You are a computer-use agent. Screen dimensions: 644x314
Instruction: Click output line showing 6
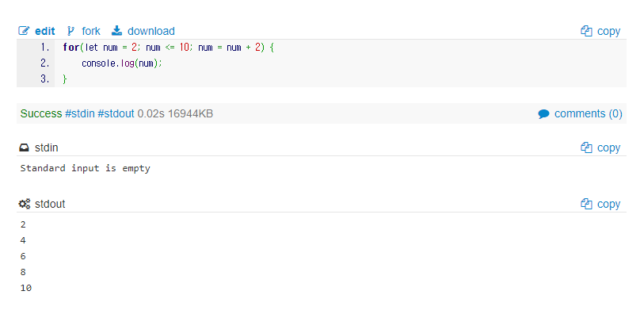(x=23, y=256)
